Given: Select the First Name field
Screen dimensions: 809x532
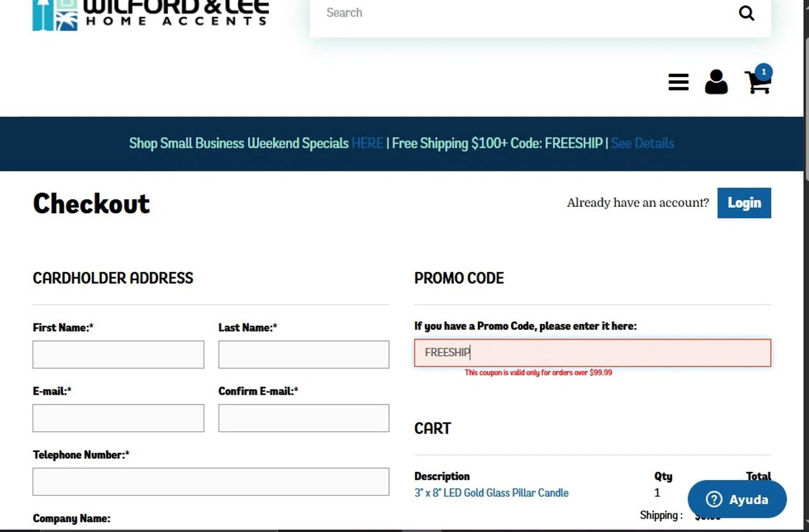Looking at the screenshot, I should (118, 355).
